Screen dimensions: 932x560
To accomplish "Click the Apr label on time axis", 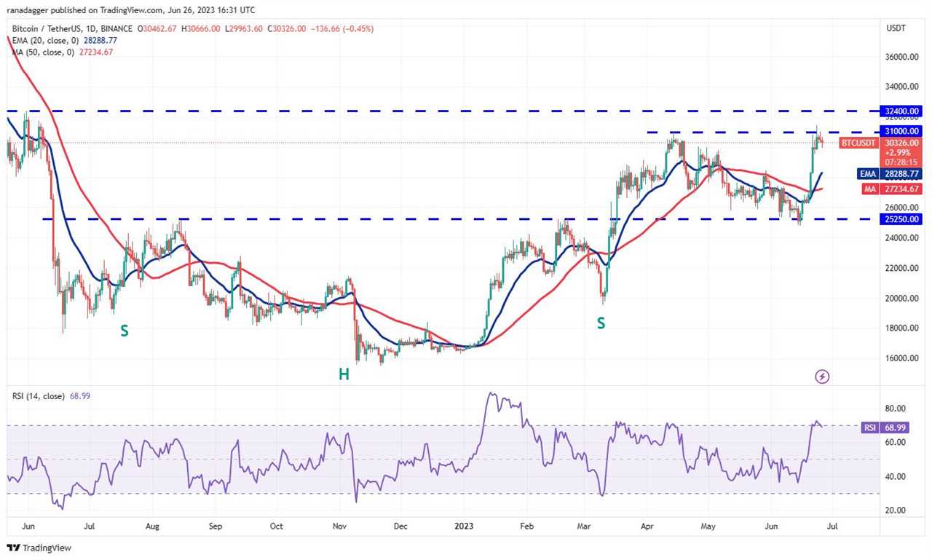I will [x=648, y=524].
